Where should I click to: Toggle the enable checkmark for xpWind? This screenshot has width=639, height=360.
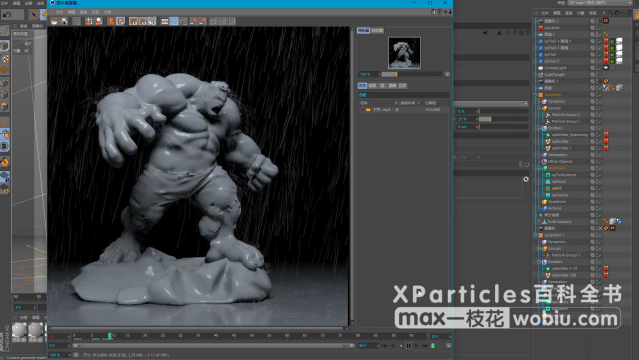(x=600, y=181)
